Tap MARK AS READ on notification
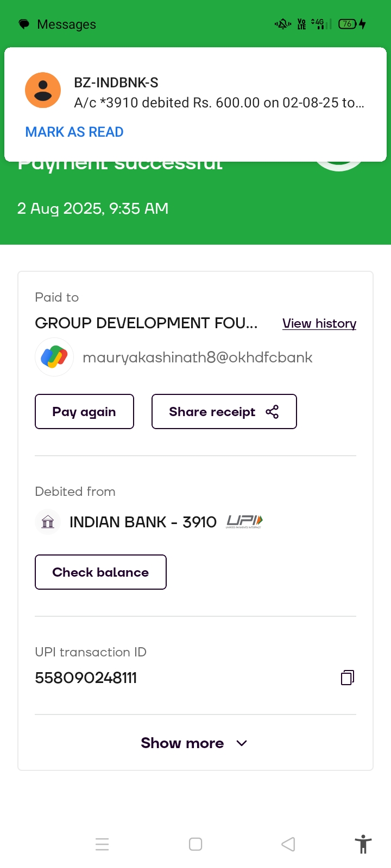The height and width of the screenshot is (868, 391). tap(74, 132)
